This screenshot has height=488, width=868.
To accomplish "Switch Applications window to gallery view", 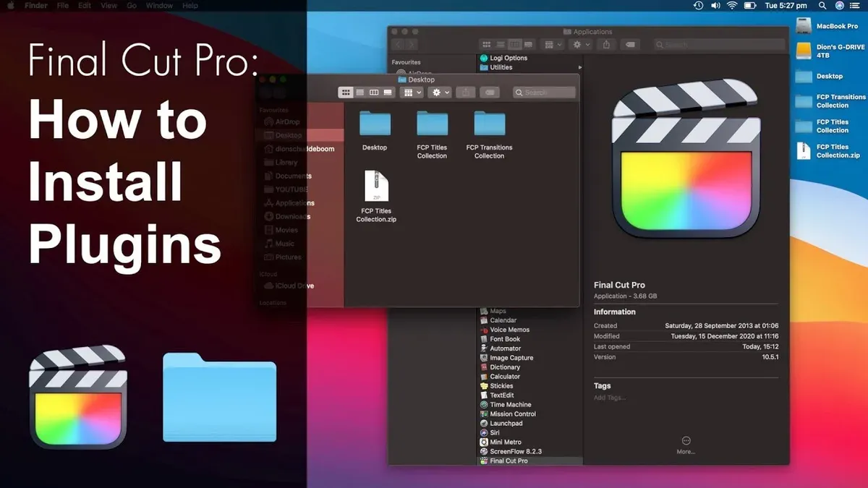I will point(529,45).
